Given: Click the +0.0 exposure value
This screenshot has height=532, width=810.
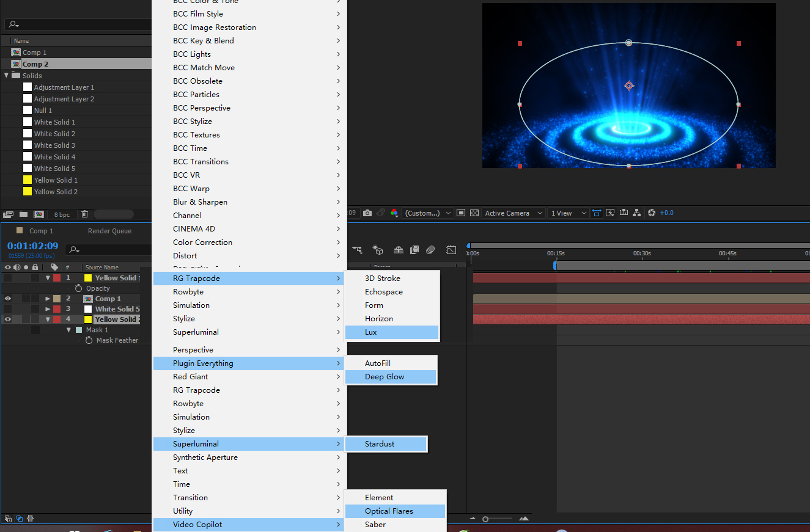Looking at the screenshot, I should (666, 213).
